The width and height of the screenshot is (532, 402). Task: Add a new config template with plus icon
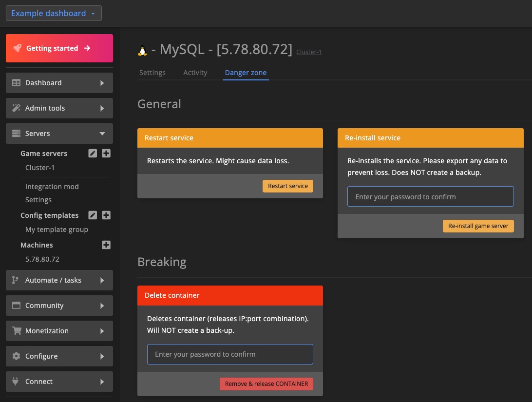tap(106, 215)
